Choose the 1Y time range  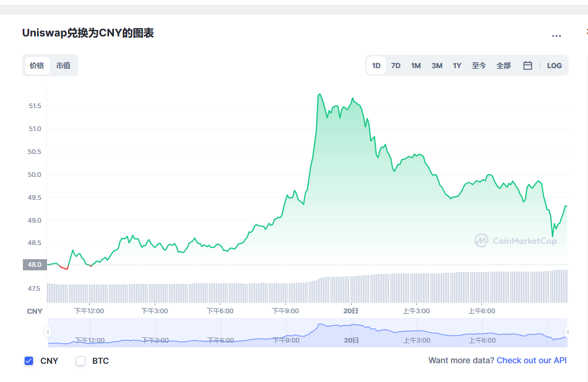pyautogui.click(x=457, y=66)
